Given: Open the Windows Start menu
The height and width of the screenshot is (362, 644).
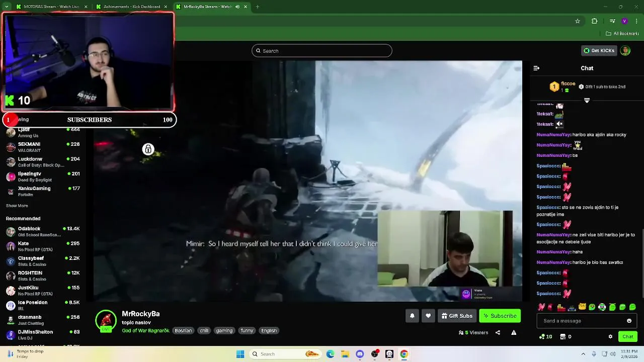Looking at the screenshot, I should click(x=240, y=354).
